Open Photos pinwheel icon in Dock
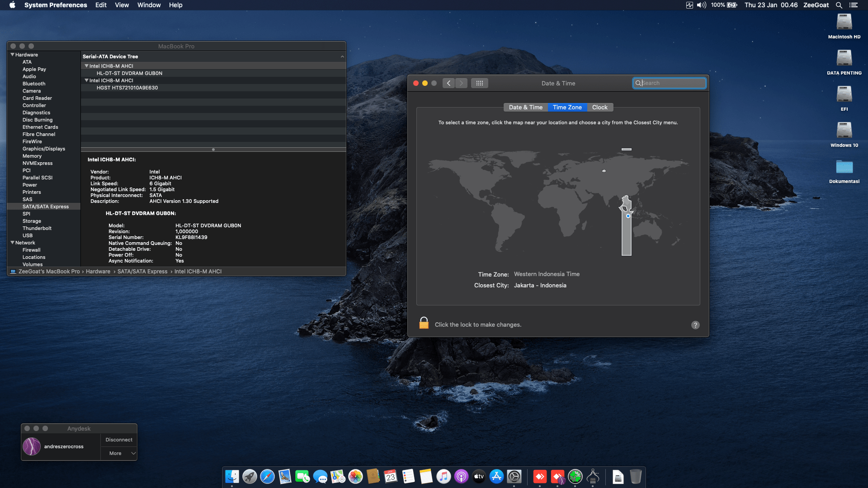Screen dimensions: 868x488 click(x=355, y=476)
